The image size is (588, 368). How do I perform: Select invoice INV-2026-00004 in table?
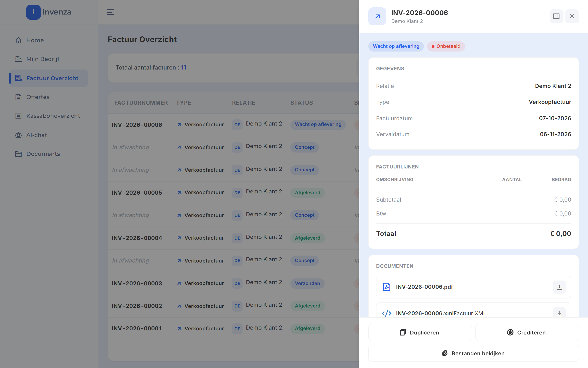tap(137, 238)
